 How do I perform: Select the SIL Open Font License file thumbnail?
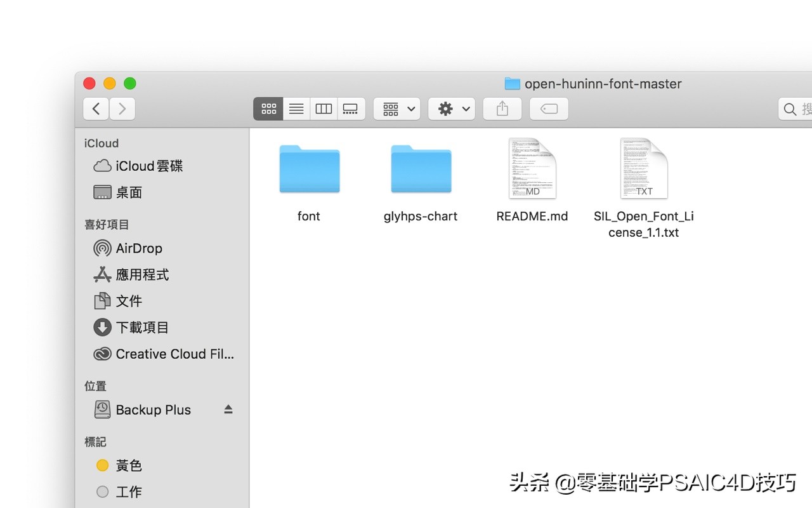pyautogui.click(x=644, y=168)
